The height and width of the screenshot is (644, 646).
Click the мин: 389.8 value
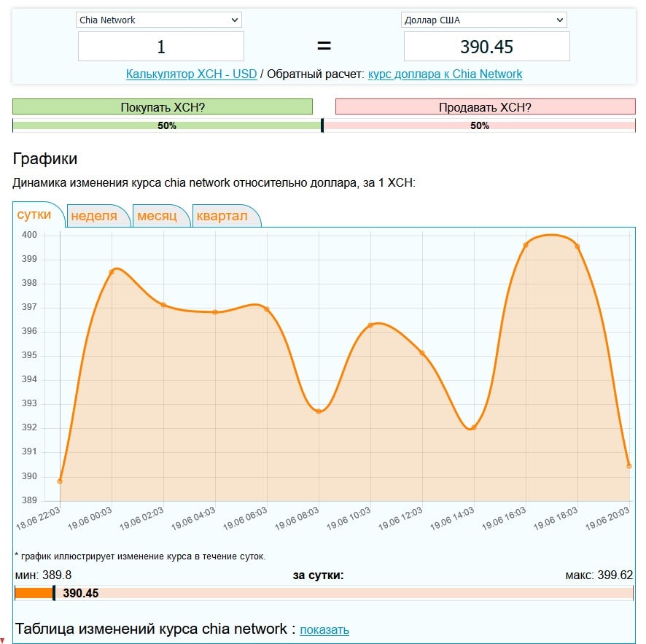tap(43, 575)
